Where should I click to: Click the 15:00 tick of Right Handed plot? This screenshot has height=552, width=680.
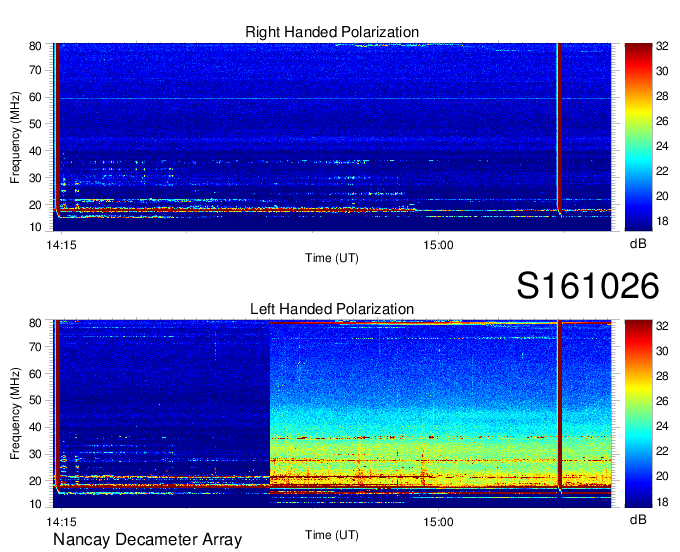coord(438,245)
